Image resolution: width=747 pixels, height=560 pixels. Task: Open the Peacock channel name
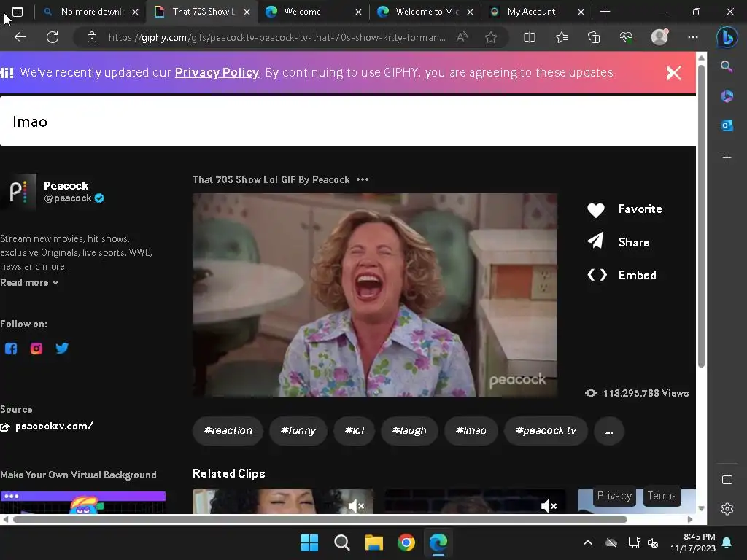coord(66,186)
